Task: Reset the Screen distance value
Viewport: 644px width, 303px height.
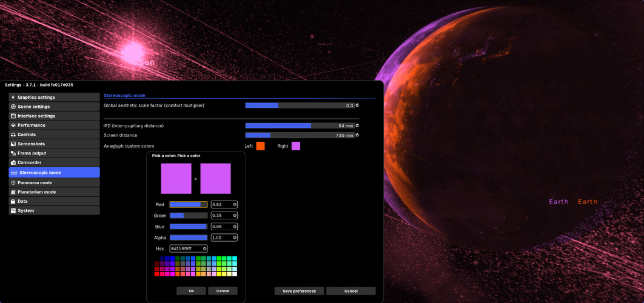Action: [x=357, y=135]
